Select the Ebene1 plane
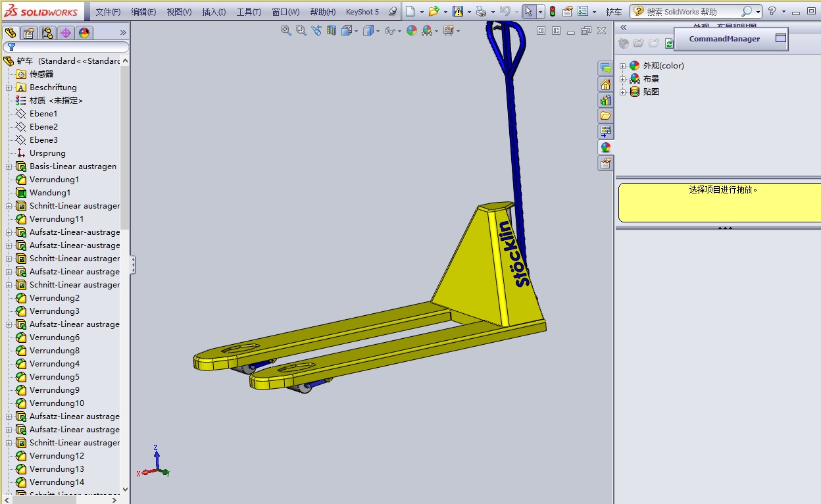 [x=43, y=114]
